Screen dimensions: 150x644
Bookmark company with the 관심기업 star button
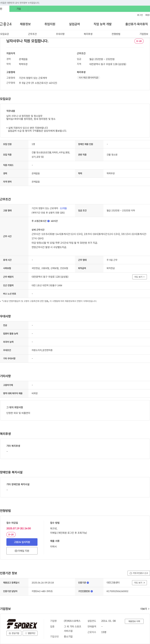14,633
